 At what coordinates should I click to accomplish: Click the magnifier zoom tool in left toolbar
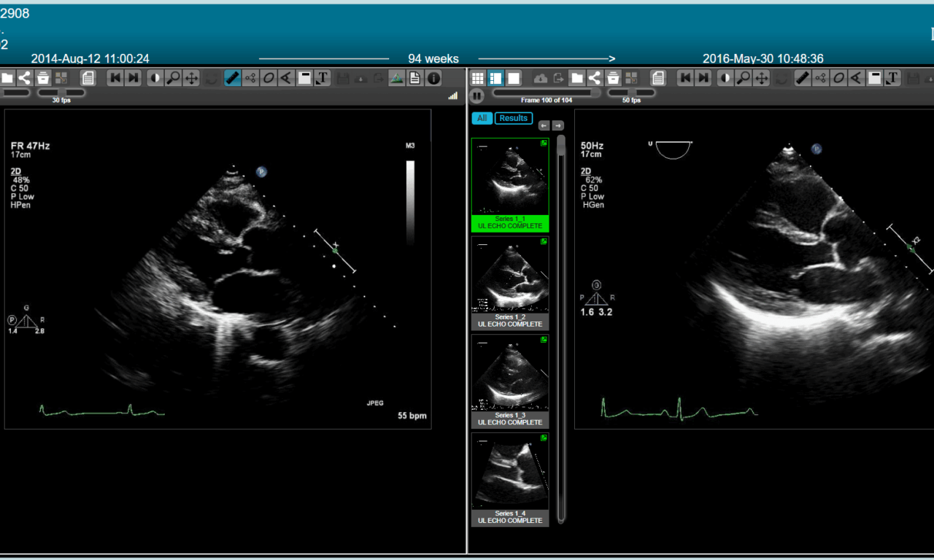(173, 78)
